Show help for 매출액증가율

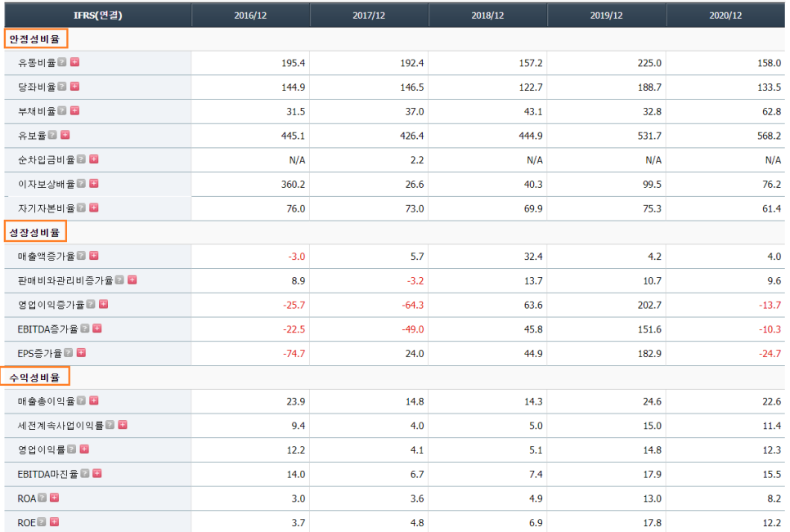tap(81, 256)
